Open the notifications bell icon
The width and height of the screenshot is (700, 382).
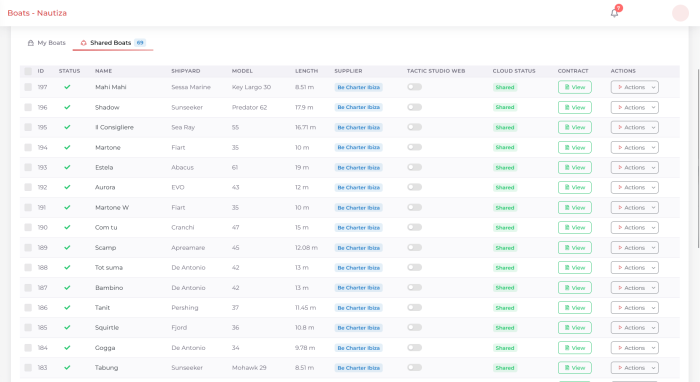point(614,13)
